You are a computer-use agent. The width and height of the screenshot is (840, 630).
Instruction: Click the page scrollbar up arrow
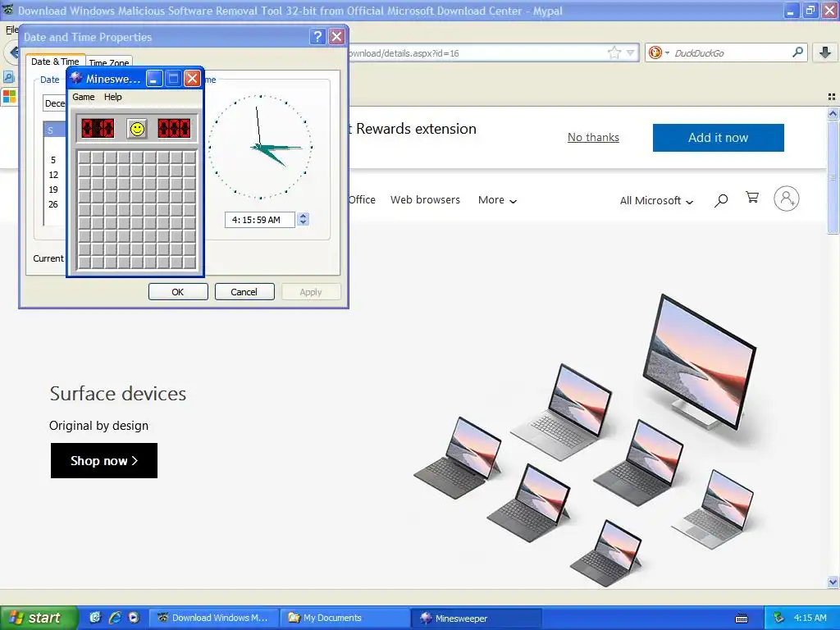click(x=833, y=113)
